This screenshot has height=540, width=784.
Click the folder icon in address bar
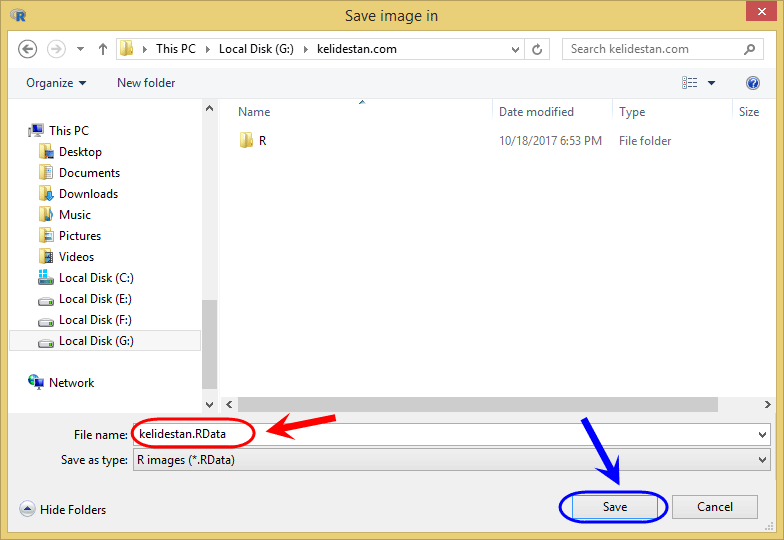[127, 48]
